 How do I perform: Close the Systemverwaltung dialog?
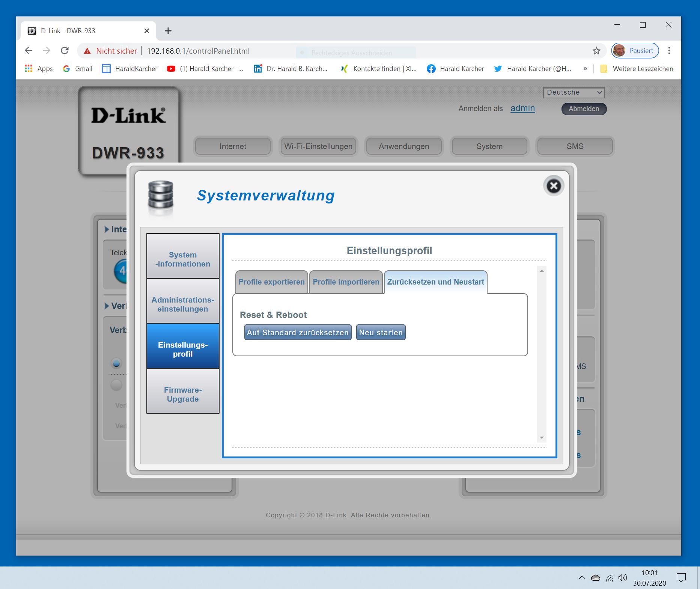(x=554, y=186)
